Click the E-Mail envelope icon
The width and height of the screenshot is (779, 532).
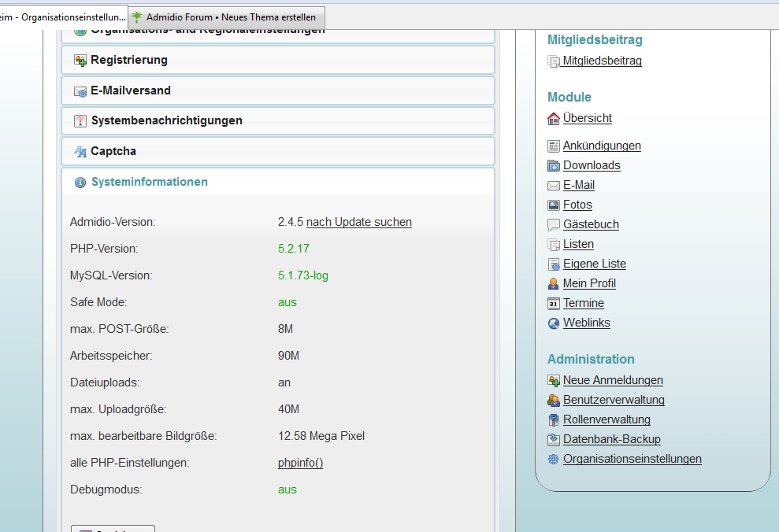pyautogui.click(x=554, y=186)
